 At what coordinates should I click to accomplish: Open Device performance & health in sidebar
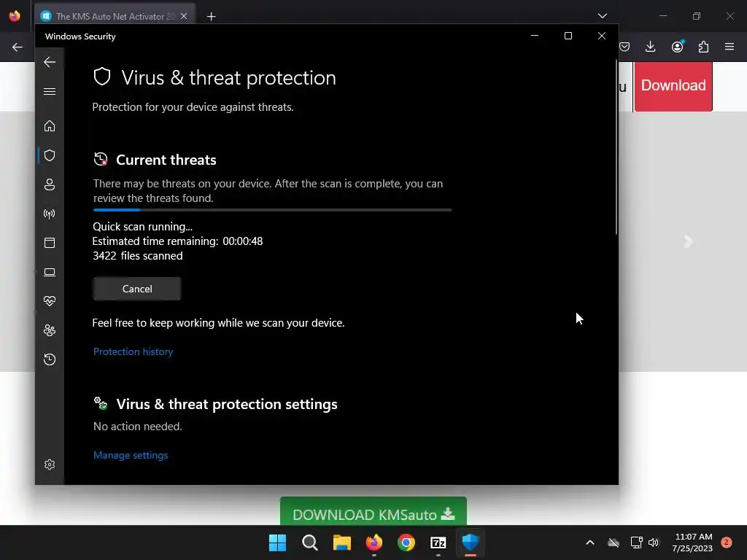(50, 301)
